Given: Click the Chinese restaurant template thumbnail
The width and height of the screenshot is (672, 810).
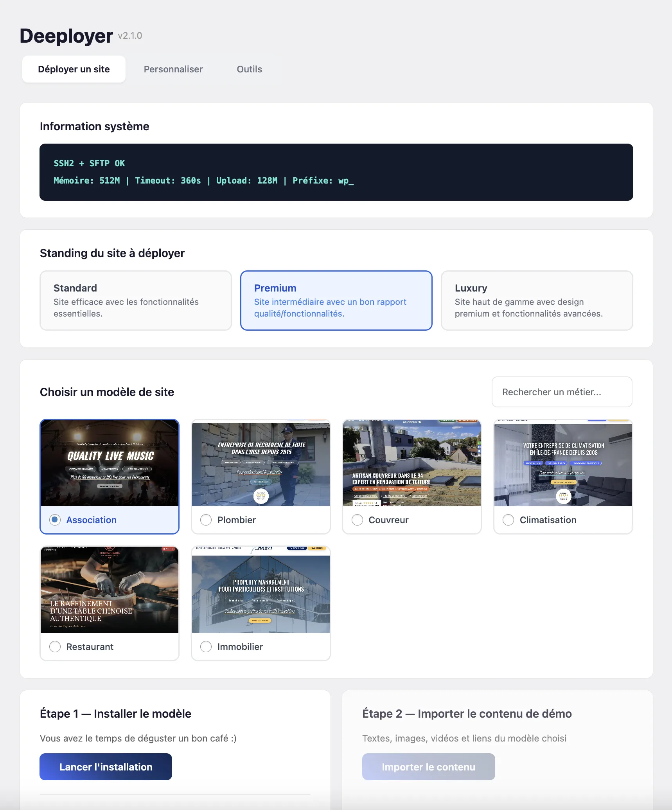Looking at the screenshot, I should 110,590.
